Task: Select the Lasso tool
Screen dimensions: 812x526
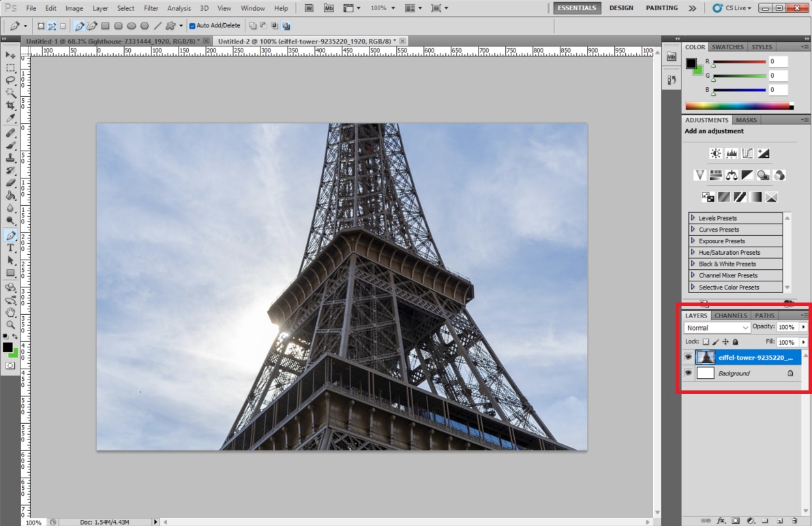Action: click(x=10, y=80)
